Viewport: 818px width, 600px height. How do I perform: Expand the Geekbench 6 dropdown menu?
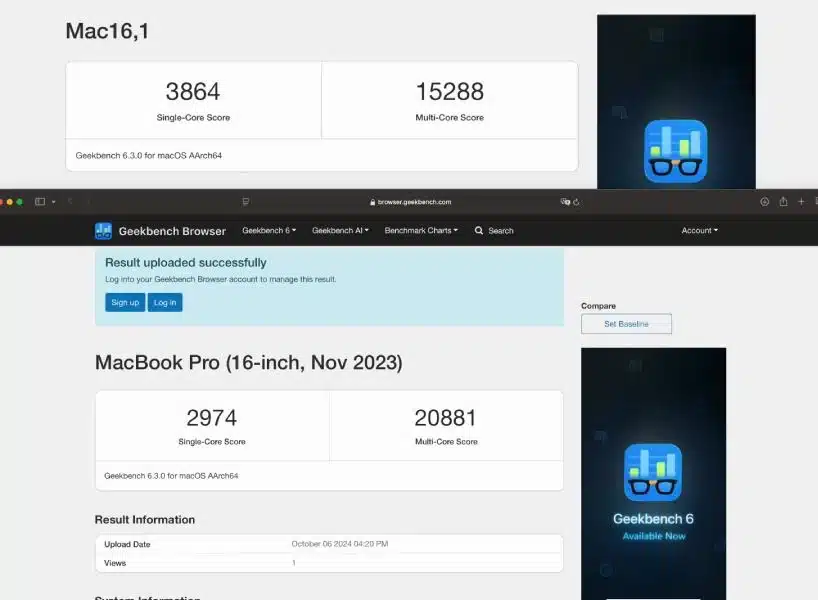coord(268,231)
